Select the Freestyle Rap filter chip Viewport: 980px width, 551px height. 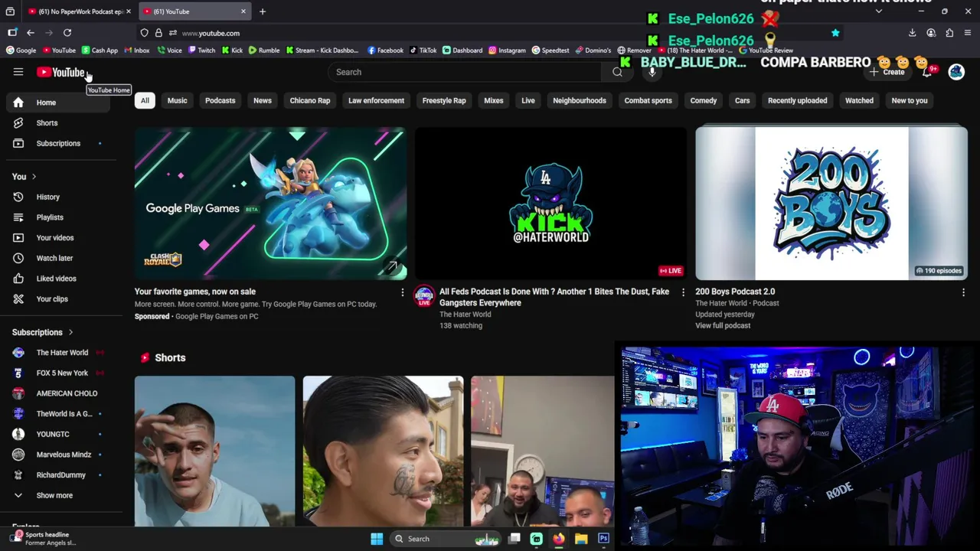(x=444, y=100)
